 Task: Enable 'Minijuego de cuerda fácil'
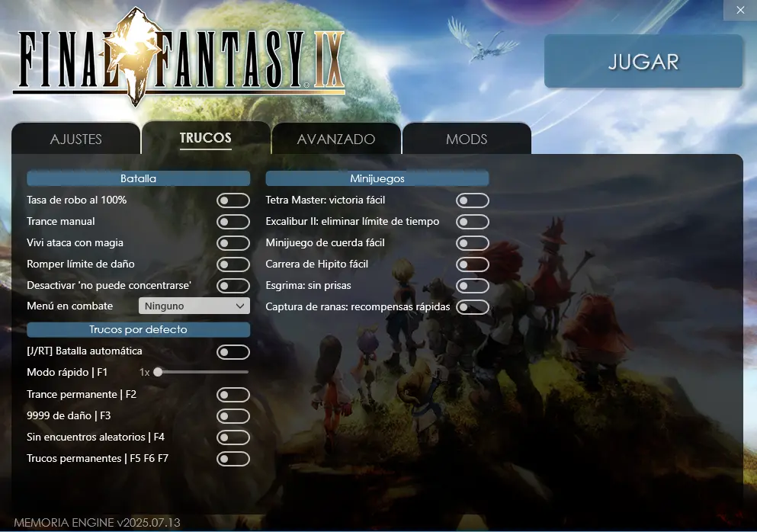tap(472, 242)
